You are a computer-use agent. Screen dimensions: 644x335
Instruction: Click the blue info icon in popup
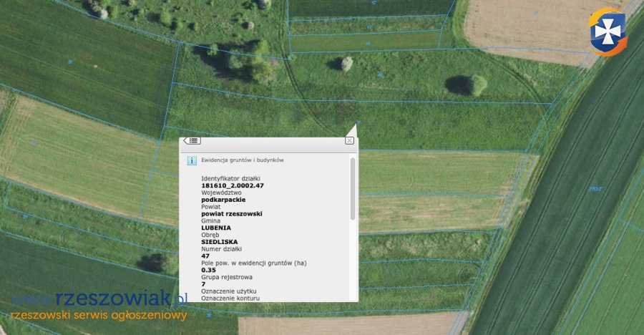click(x=192, y=160)
